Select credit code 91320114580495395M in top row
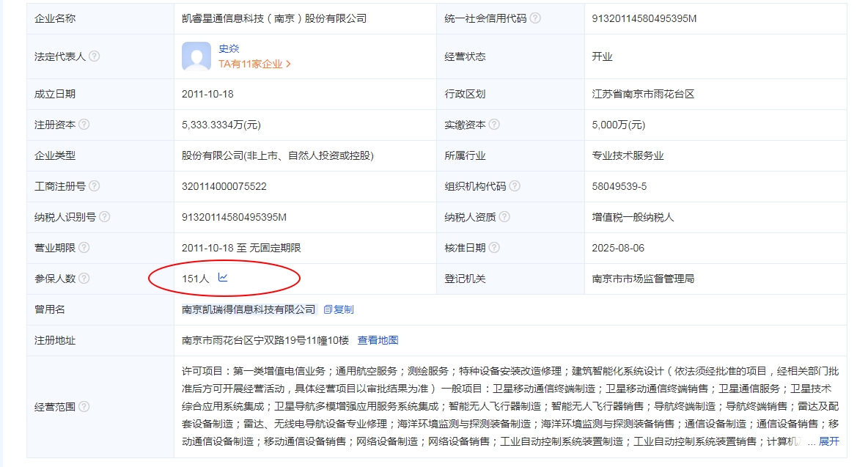Screen dimensions: 868x467 (x=644, y=18)
